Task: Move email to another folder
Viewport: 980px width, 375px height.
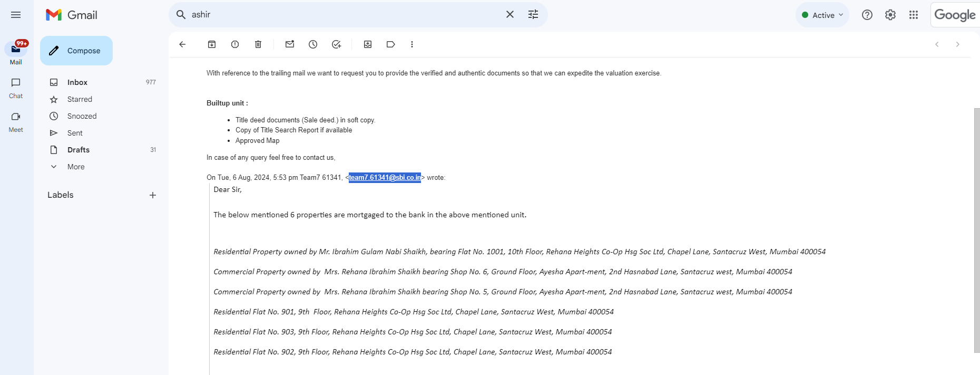Action: click(x=368, y=44)
